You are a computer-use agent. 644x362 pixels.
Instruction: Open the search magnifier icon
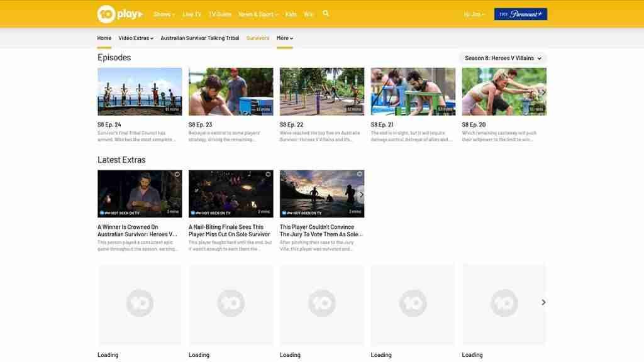pyautogui.click(x=326, y=14)
